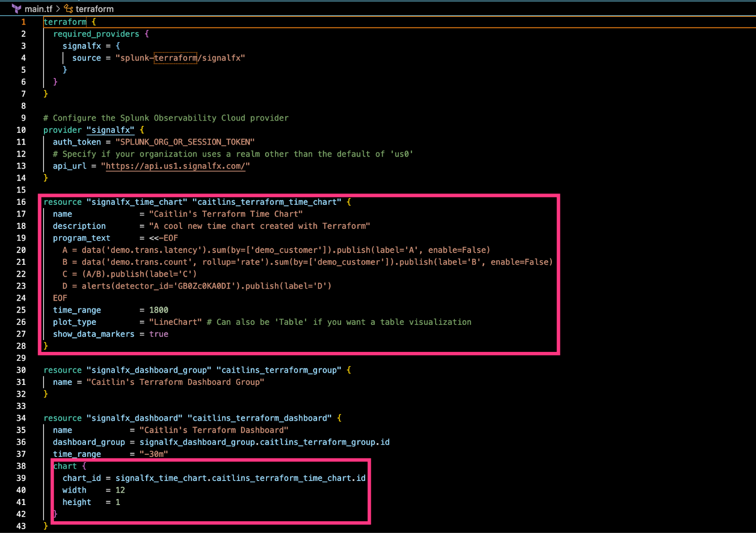Open the https://api.us1.signalfx.com/ link

point(175,166)
